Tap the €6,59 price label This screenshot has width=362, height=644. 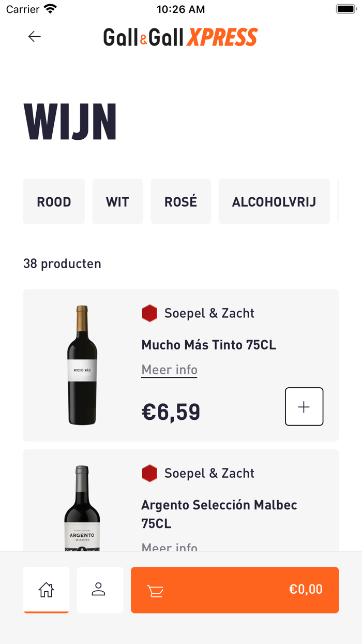(x=171, y=412)
